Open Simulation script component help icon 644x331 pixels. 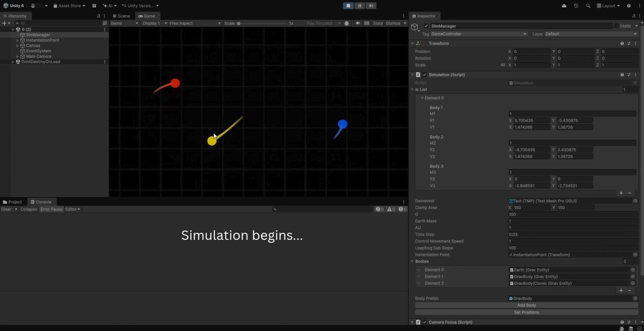pos(622,75)
